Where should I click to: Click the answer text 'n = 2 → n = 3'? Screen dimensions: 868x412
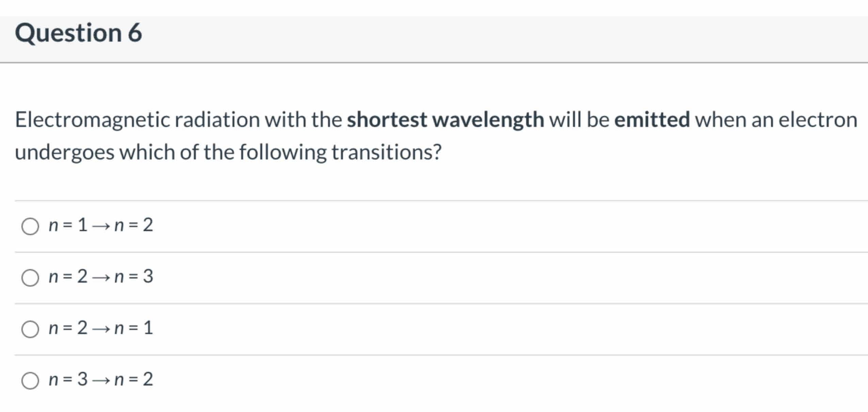pos(101,276)
